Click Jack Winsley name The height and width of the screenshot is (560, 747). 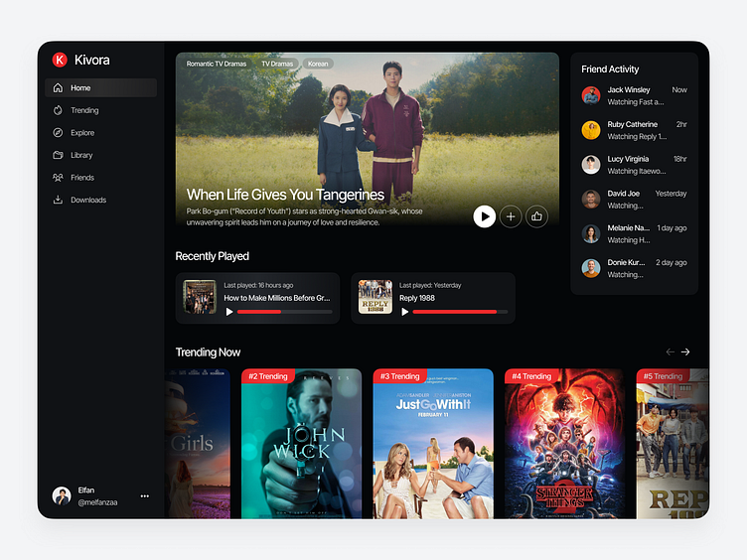tap(629, 89)
